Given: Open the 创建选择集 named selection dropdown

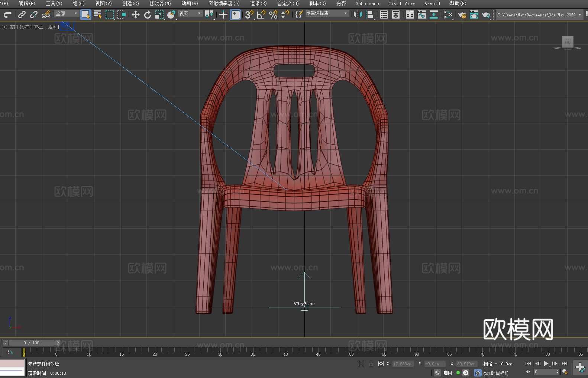Looking at the screenshot, I should point(327,13).
